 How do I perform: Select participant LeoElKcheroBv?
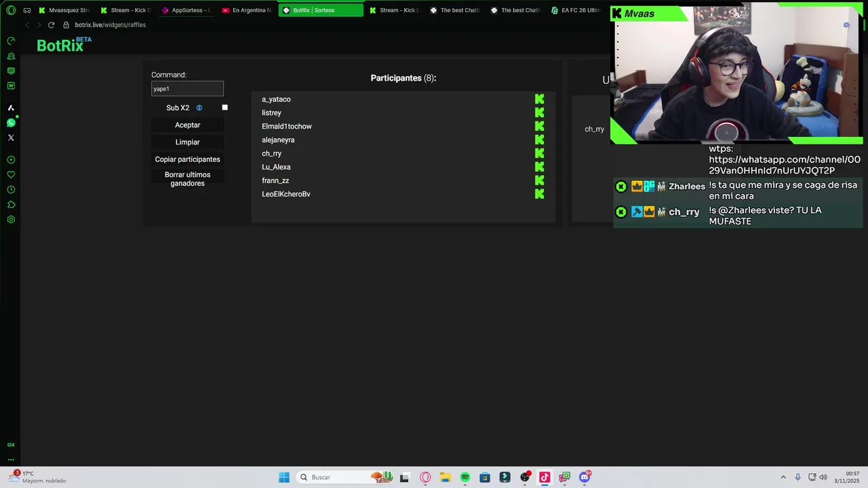coord(286,195)
